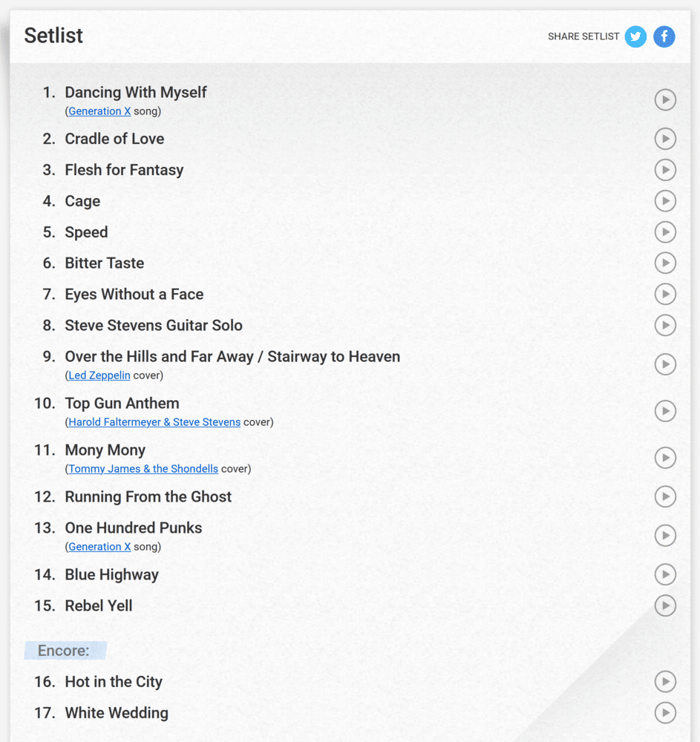Viewport: 700px width, 742px height.
Task: Play Steve Stevens Guitar Solo
Action: point(665,325)
